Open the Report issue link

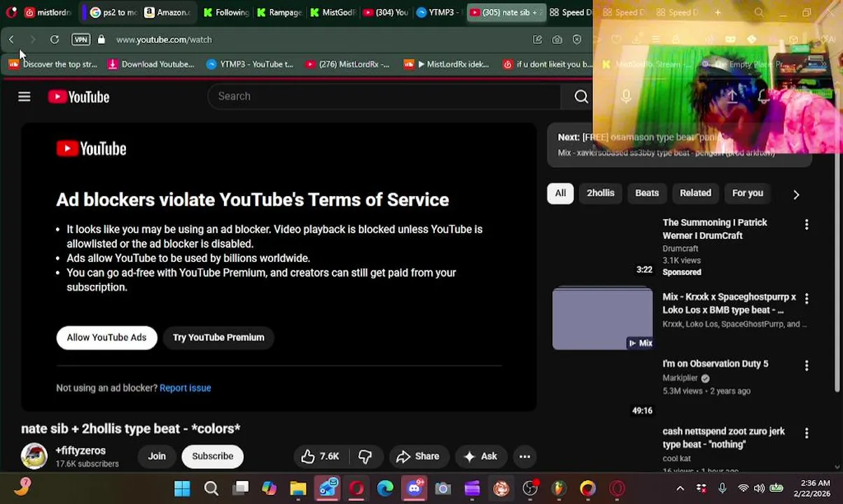click(185, 388)
